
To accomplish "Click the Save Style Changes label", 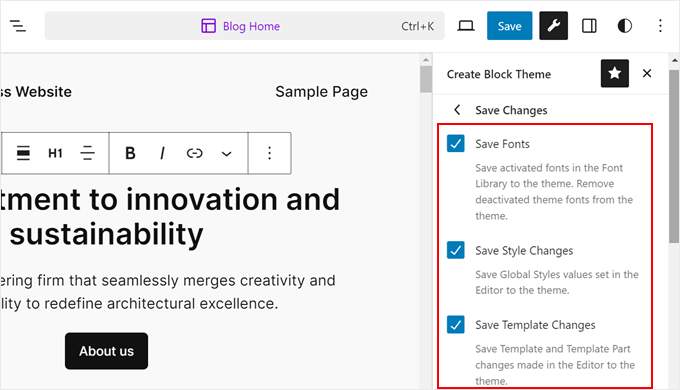I will (x=524, y=251).
